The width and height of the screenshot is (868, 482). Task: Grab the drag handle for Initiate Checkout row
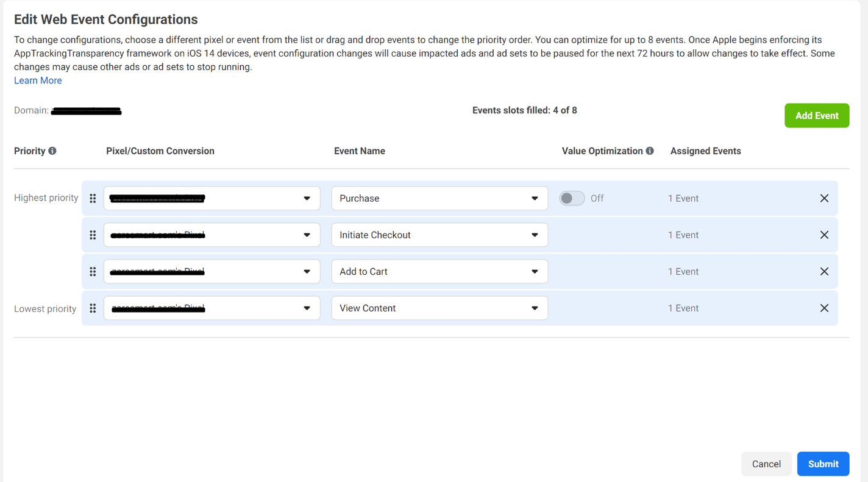pos(93,235)
